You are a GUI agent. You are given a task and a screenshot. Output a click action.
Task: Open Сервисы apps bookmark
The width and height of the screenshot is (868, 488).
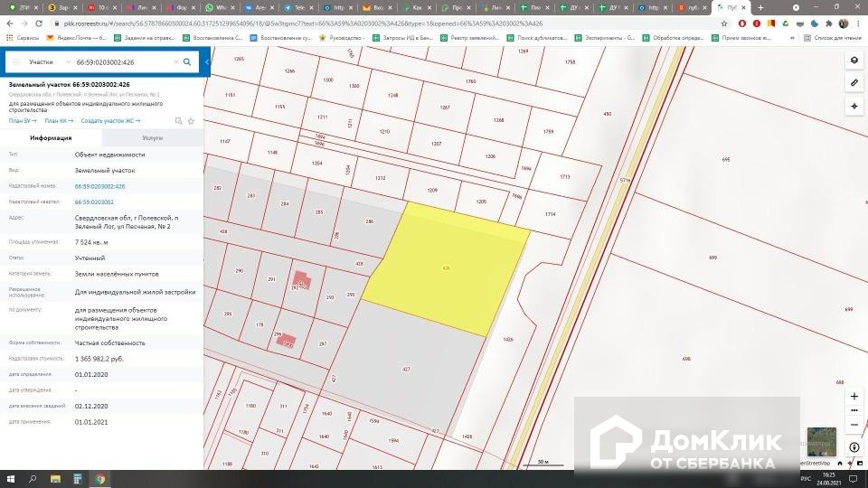pos(22,38)
